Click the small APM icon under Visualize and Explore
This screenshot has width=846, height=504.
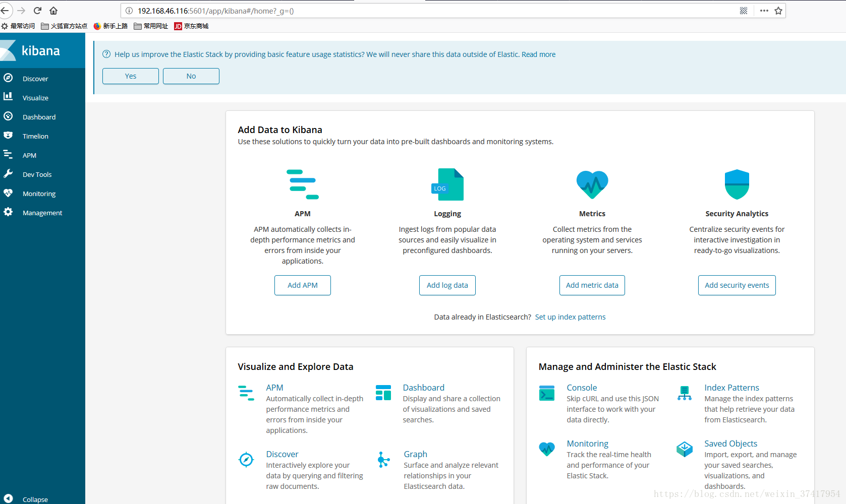246,393
